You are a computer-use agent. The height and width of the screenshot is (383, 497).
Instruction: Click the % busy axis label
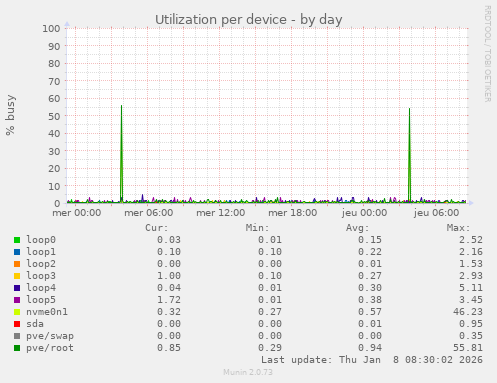click(x=10, y=115)
